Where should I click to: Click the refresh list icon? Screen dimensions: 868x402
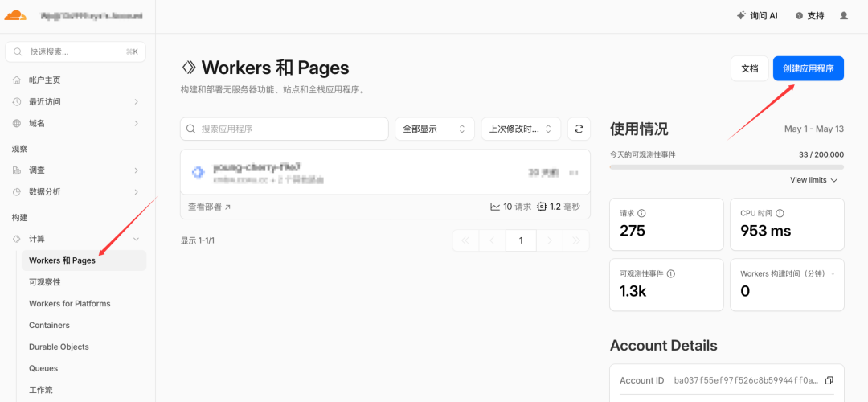(579, 129)
